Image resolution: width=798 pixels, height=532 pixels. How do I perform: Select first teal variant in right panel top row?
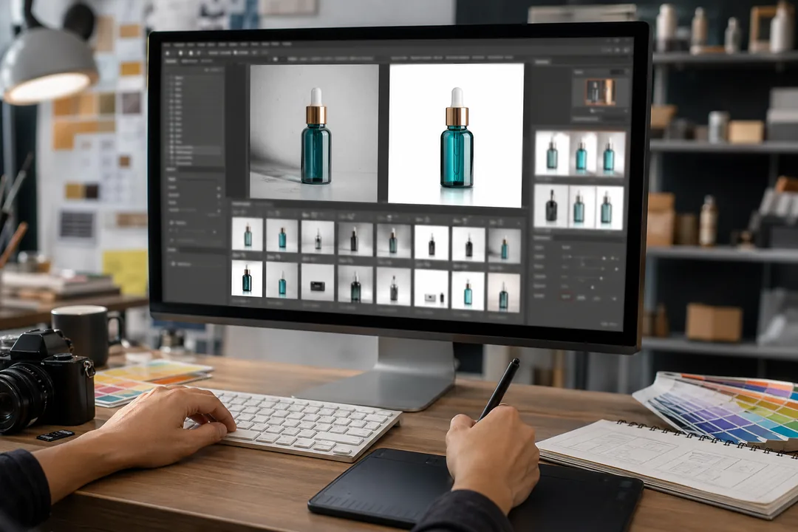[x=552, y=153]
